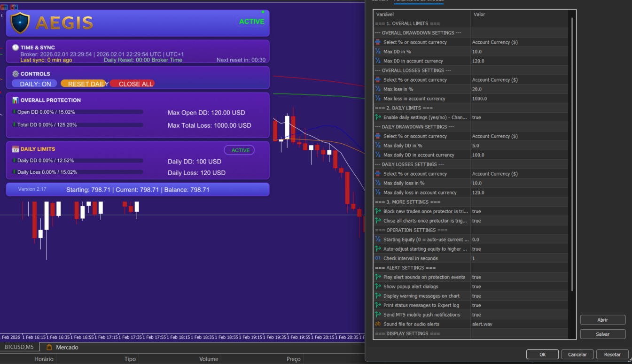Click the Daily Loss progress bar
This screenshot has height=364, width=632.
pyautogui.click(x=78, y=172)
